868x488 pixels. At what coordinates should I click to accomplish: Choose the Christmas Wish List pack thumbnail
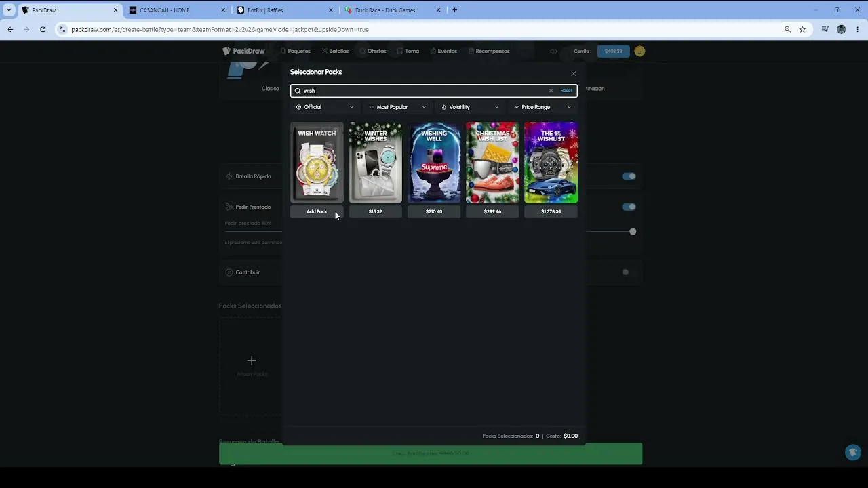point(492,163)
